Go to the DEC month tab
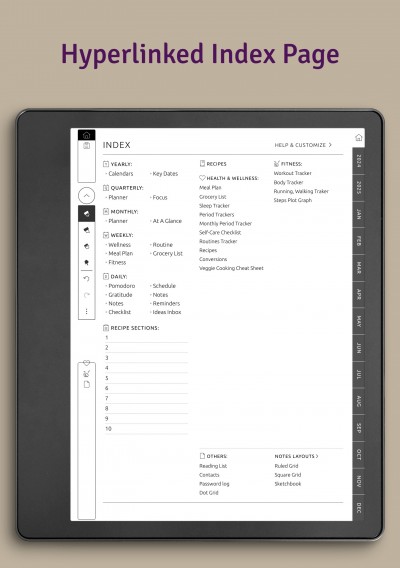Image resolution: width=400 pixels, height=568 pixels. 358,508
